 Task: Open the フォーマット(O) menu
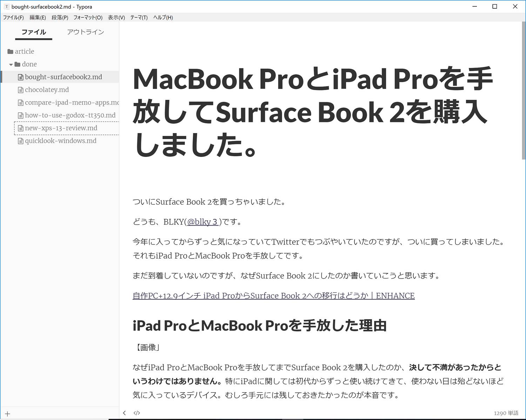point(88,18)
